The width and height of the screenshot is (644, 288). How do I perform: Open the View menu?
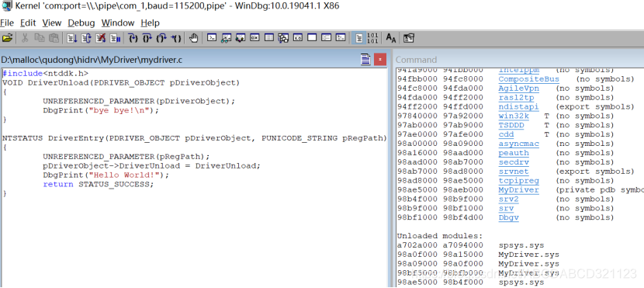pyautogui.click(x=52, y=23)
